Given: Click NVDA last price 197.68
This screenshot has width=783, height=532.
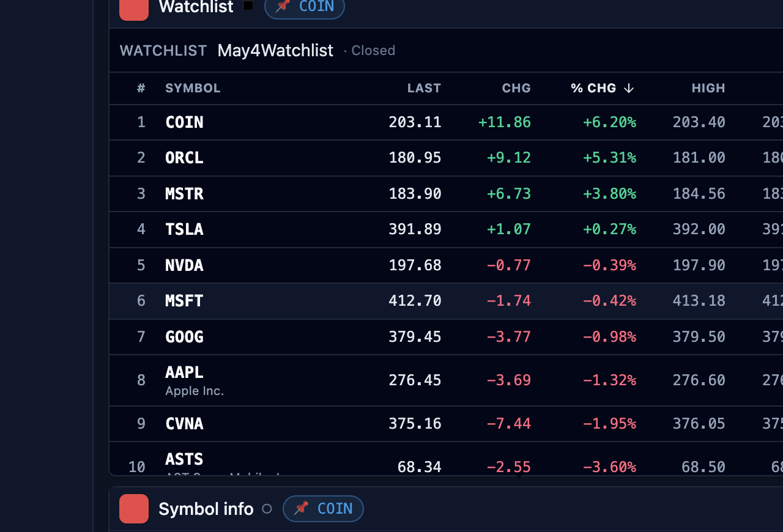Looking at the screenshot, I should pyautogui.click(x=415, y=265).
